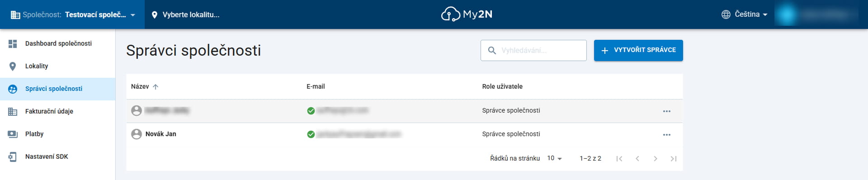Click the 1–2 z 2 pagination text
Screen dimensions: 868x180
coord(590,158)
